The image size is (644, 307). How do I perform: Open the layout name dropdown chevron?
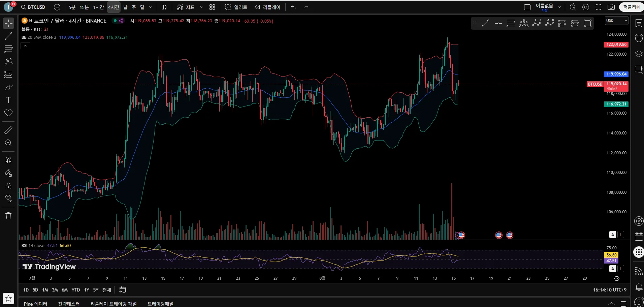559,7
